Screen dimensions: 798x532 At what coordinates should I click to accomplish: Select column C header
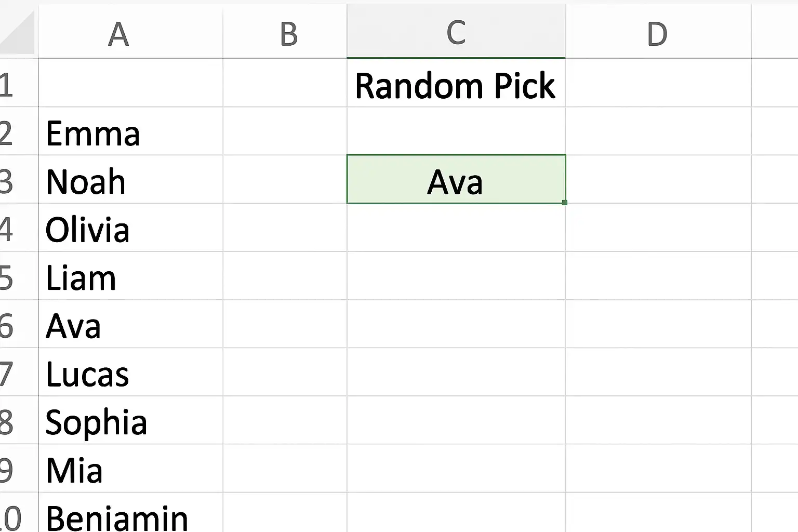456,32
